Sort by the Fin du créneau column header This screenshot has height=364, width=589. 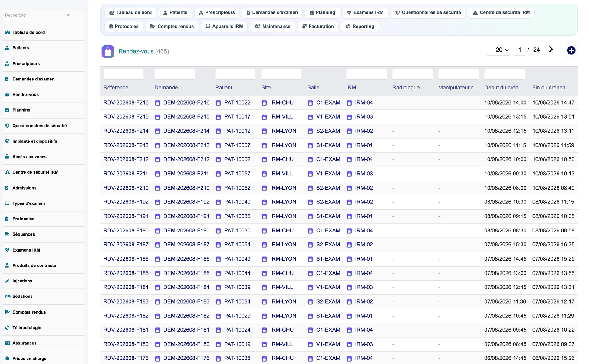click(550, 88)
